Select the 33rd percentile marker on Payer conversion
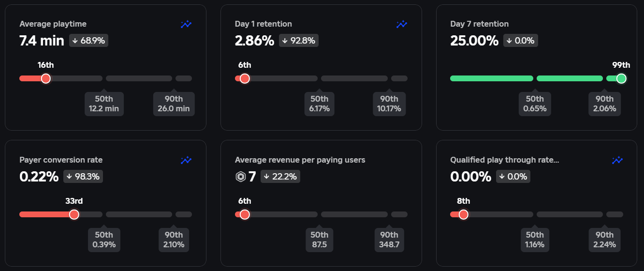 coord(74,214)
